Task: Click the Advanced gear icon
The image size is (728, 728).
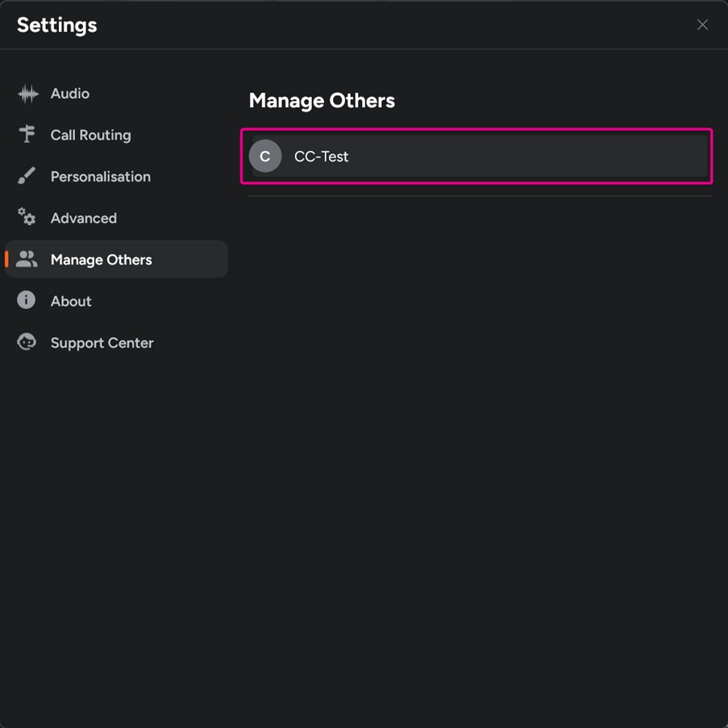Action: tap(27, 218)
